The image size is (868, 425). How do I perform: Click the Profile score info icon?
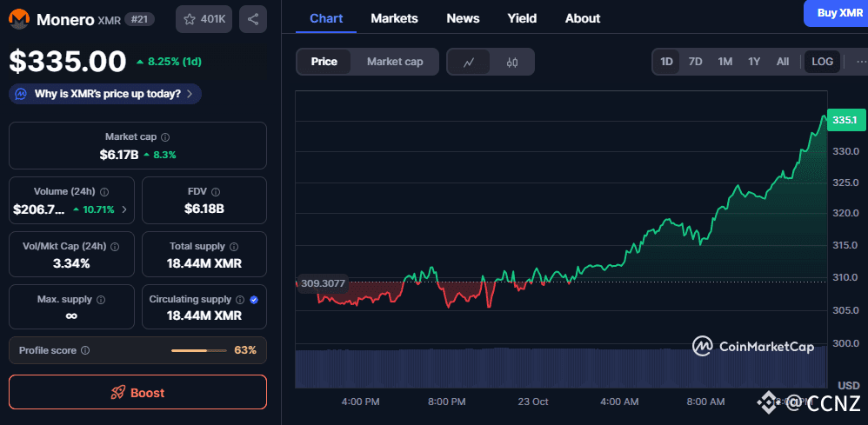pyautogui.click(x=85, y=350)
